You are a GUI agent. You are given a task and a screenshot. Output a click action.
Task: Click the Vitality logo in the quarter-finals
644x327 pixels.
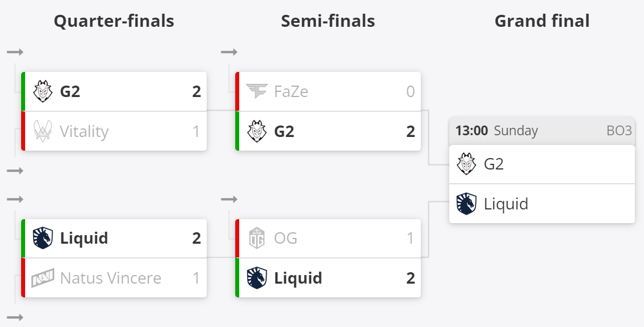[43, 131]
